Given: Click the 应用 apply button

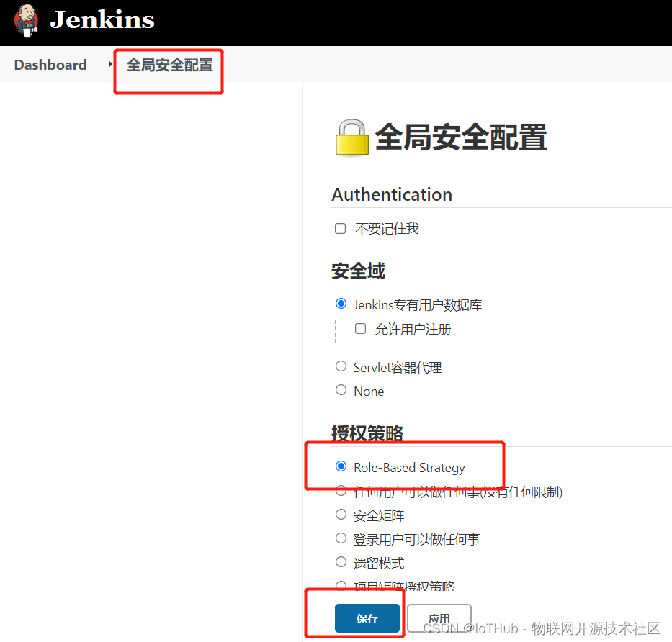Looking at the screenshot, I should tap(439, 618).
